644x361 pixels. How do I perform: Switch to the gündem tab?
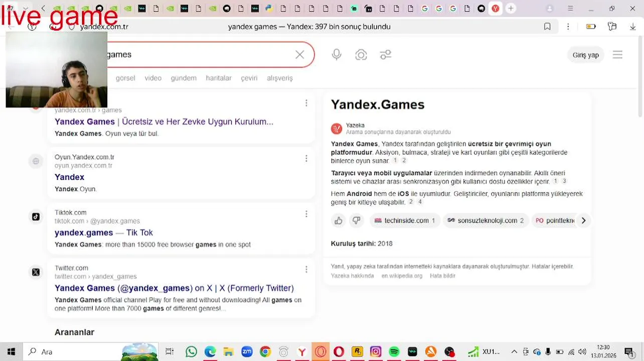tap(184, 78)
